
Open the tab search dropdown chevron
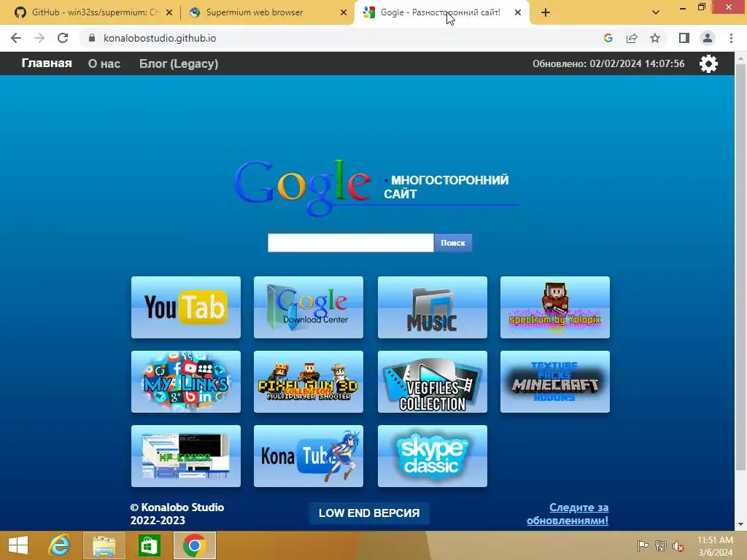(656, 12)
